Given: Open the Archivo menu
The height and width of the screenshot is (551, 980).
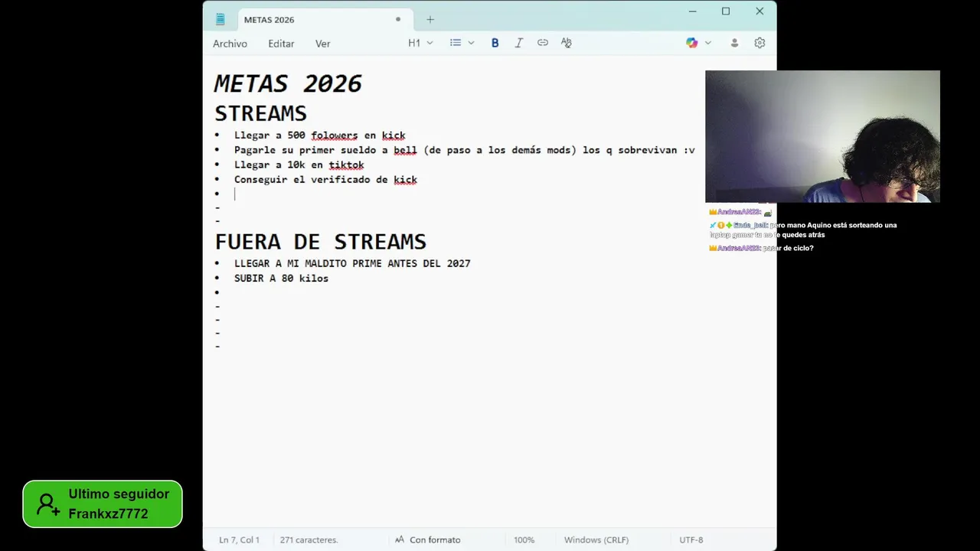Looking at the screenshot, I should pos(230,44).
